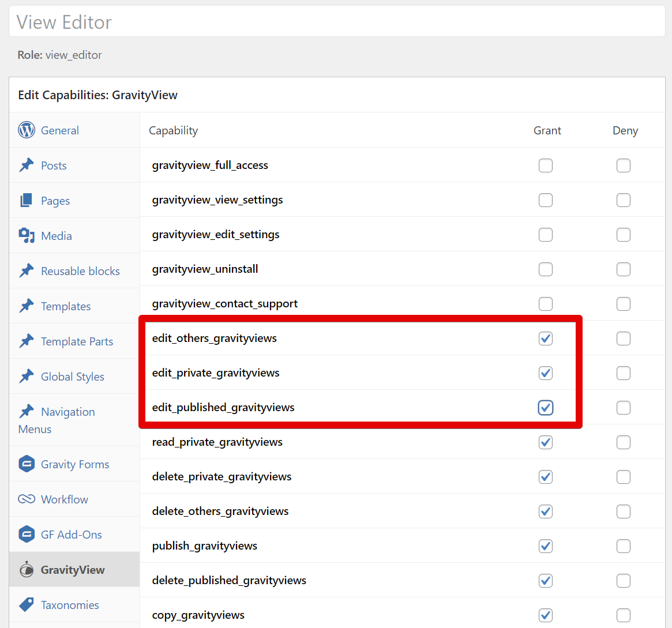672x628 pixels.
Task: Click the Taxonomies tag icon
Action: 27,604
